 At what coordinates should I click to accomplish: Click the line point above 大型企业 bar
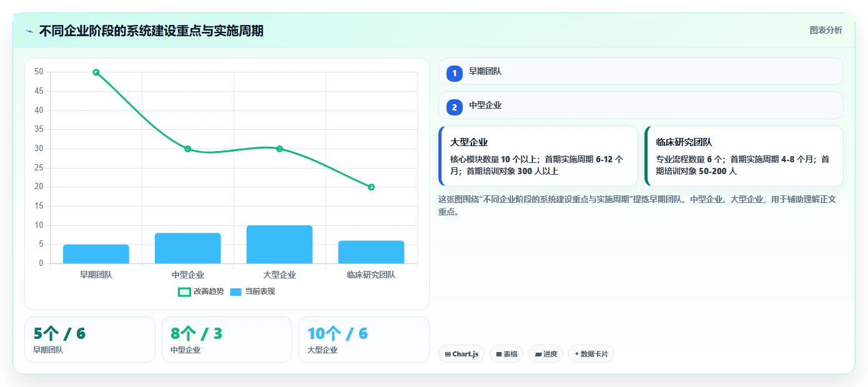pos(280,149)
